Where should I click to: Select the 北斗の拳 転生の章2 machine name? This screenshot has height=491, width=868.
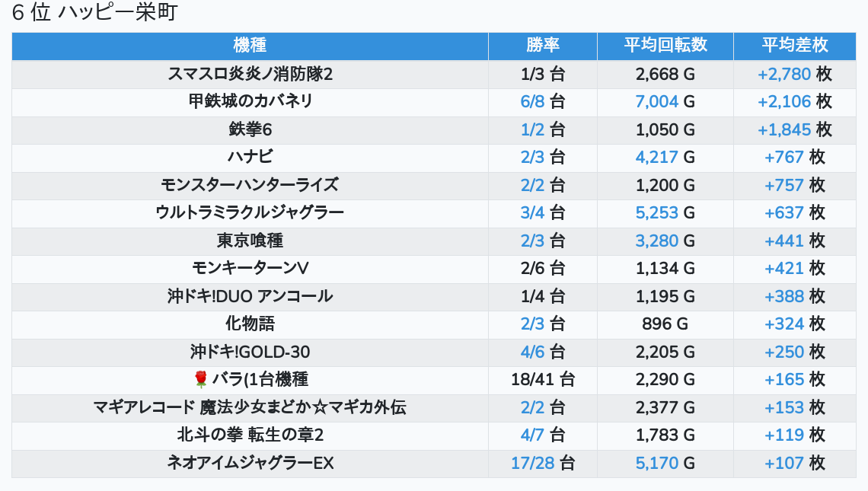250,435
